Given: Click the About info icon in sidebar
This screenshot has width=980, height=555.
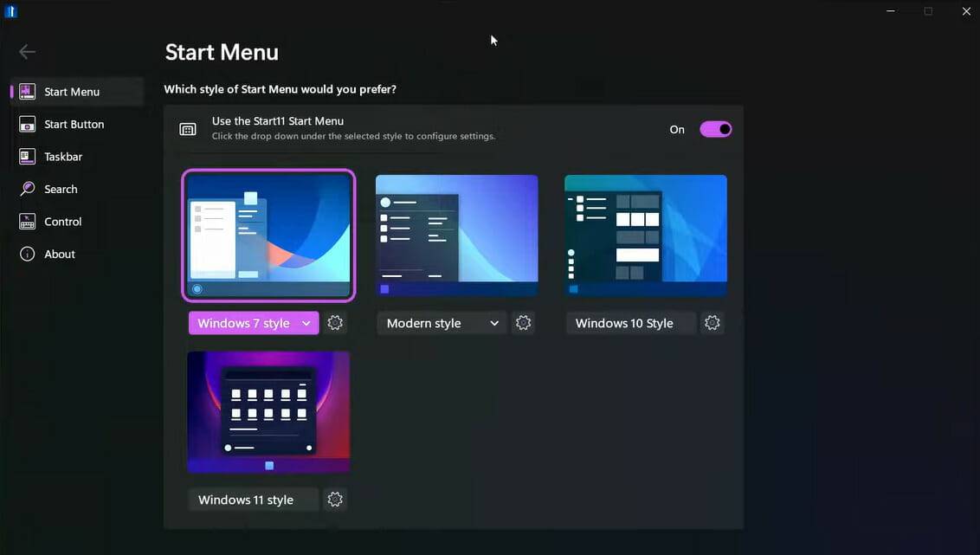Looking at the screenshot, I should coord(26,253).
